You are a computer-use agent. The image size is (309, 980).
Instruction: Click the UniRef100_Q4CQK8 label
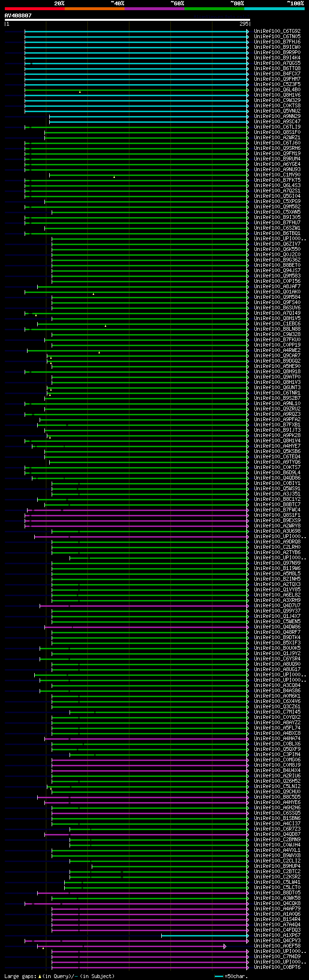click(x=277, y=904)
